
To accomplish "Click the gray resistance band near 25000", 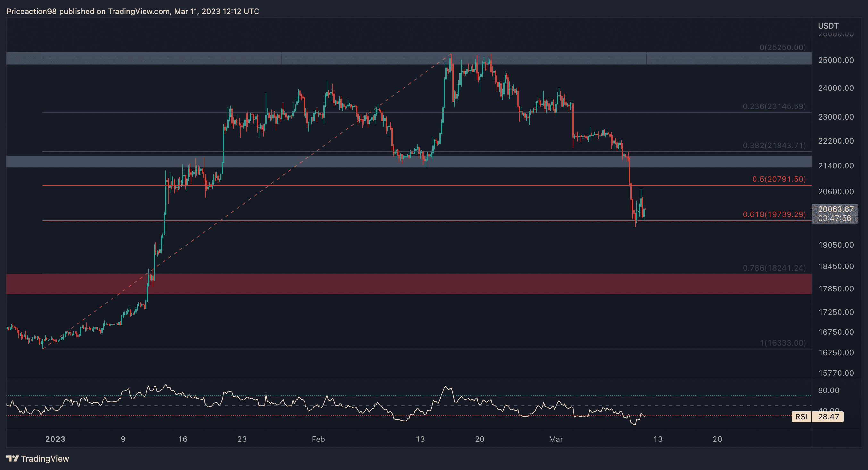I will point(409,58).
